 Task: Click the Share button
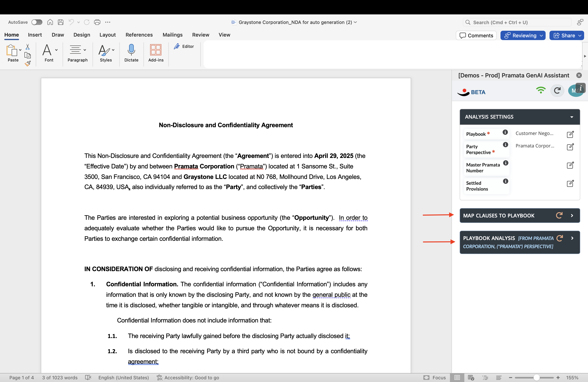566,35
